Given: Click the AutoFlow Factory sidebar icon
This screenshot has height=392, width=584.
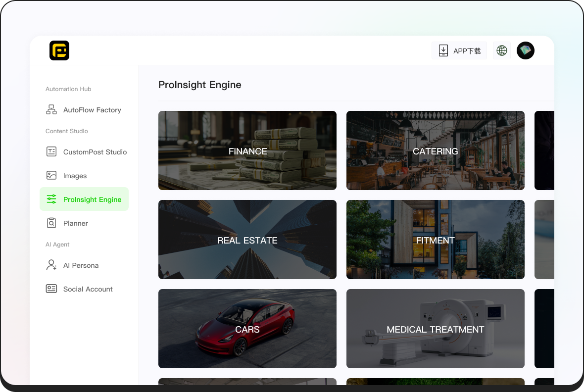Looking at the screenshot, I should pyautogui.click(x=51, y=110).
